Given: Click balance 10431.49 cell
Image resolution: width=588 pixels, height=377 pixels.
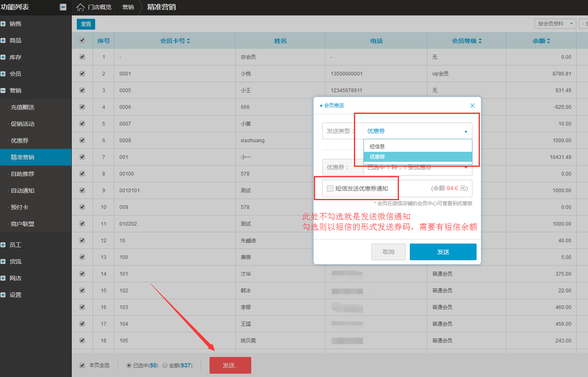Looking at the screenshot, I should (x=560, y=157).
